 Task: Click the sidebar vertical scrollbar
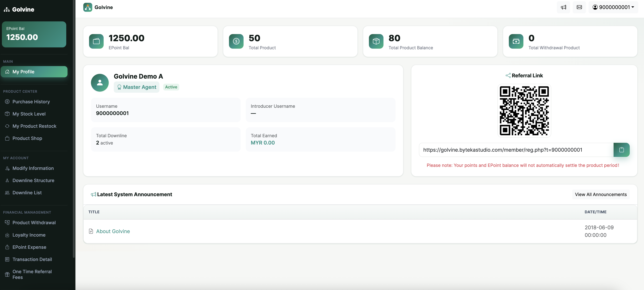tap(74, 129)
